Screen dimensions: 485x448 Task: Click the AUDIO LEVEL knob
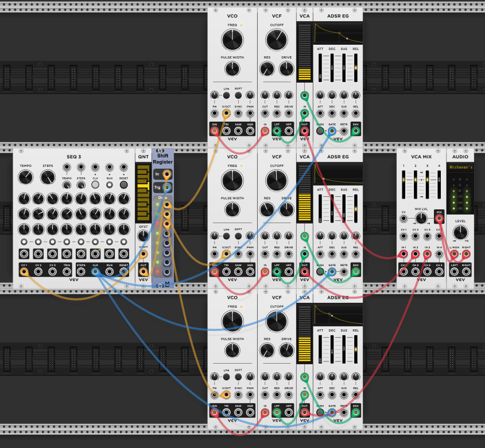pos(460,232)
